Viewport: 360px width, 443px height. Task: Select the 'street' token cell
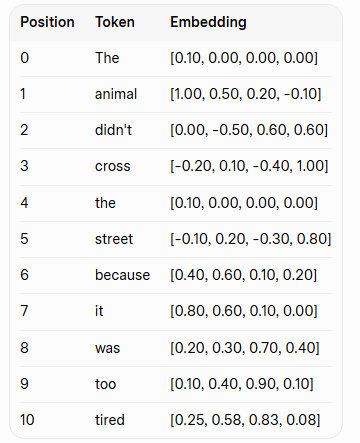(x=114, y=239)
